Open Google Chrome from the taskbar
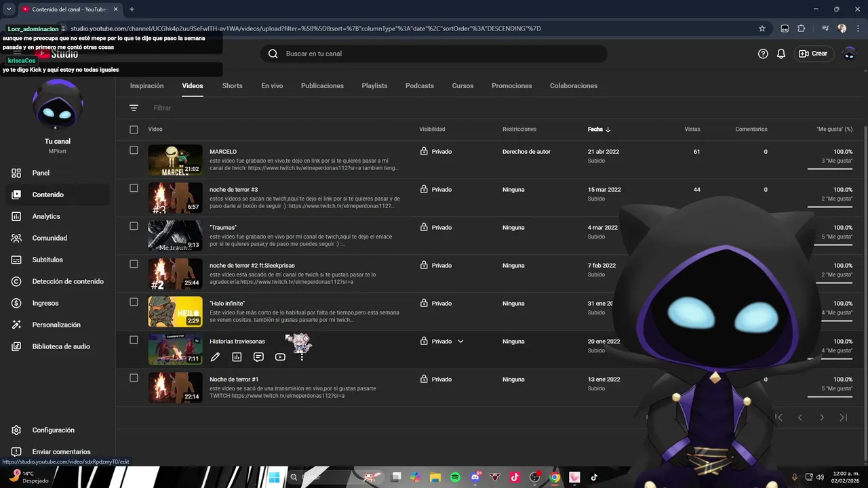Viewport: 868px width, 488px height. (x=555, y=477)
